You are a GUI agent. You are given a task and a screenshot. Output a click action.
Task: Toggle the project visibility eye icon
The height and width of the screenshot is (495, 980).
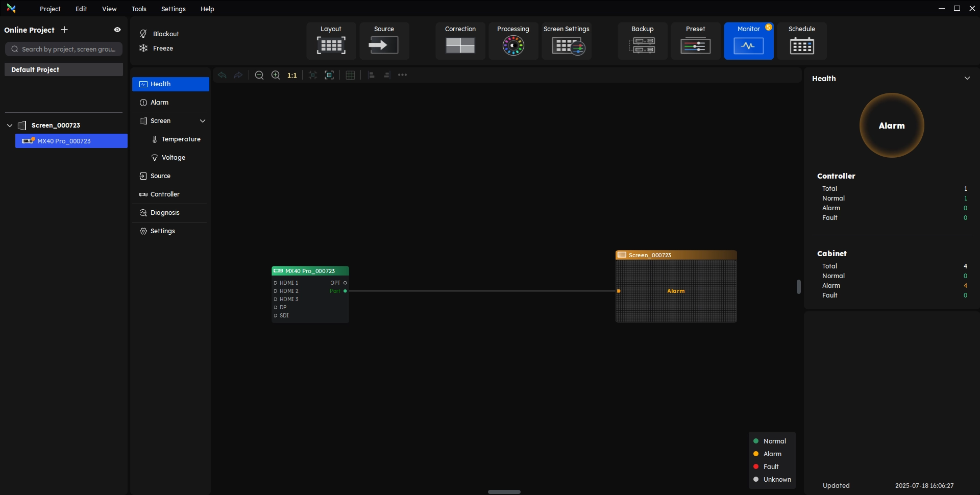pyautogui.click(x=117, y=30)
